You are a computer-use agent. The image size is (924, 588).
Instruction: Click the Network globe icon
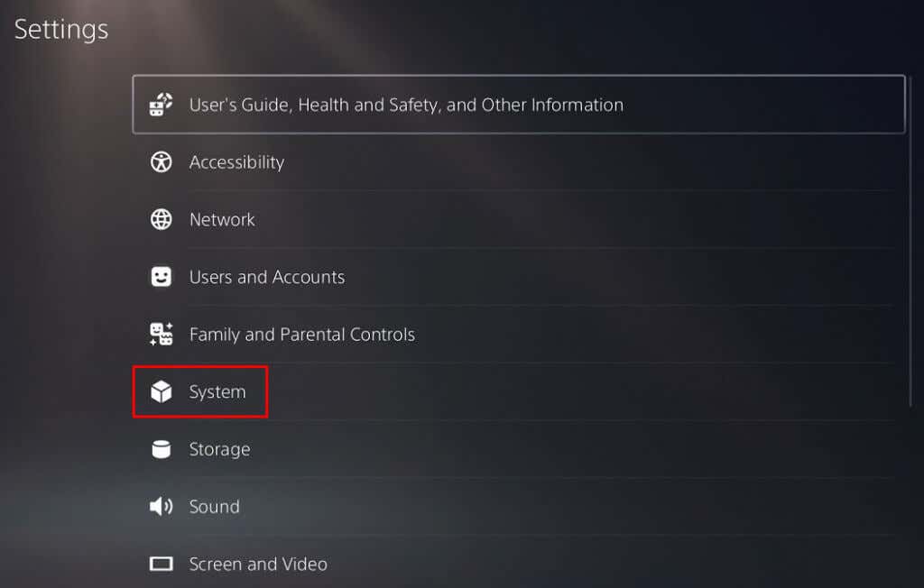[161, 219]
